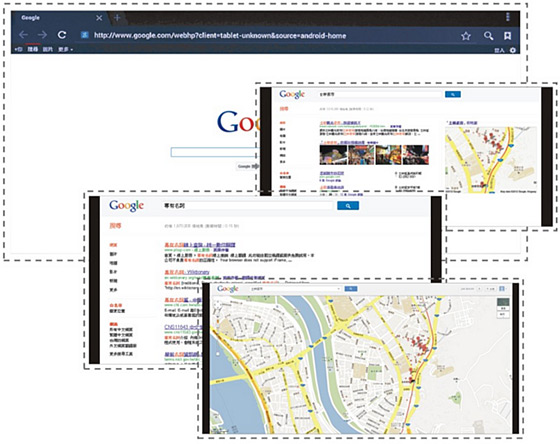Open the Wiktionary result link
The height and width of the screenshot is (444, 560).
tap(187, 272)
